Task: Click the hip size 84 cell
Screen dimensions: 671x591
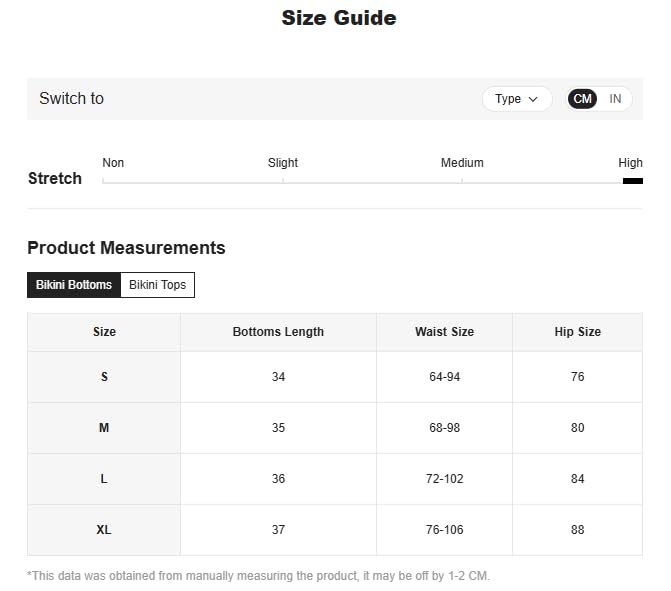Action: [x=577, y=479]
